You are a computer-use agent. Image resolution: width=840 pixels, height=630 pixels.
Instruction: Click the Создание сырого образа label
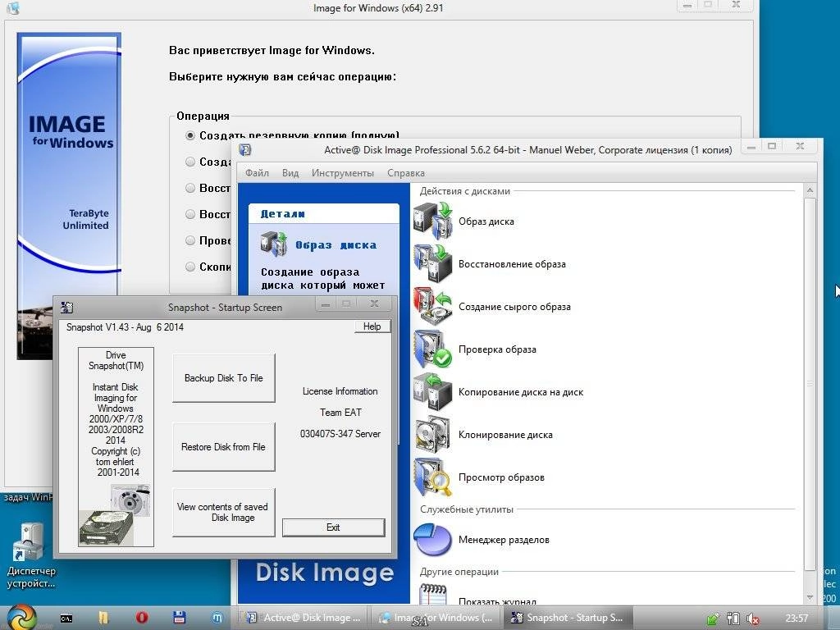pyautogui.click(x=515, y=307)
